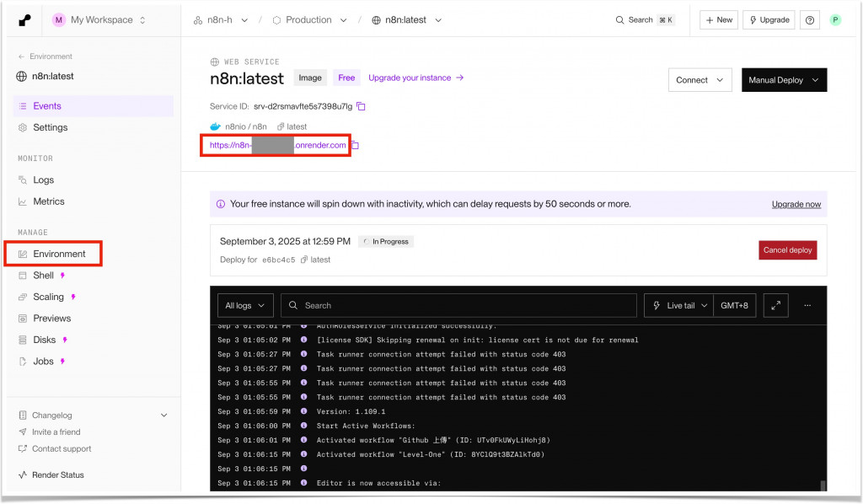863x504 pixels.
Task: Click the globe icon beside n8n:latest in sidebar
Action: tap(21, 77)
